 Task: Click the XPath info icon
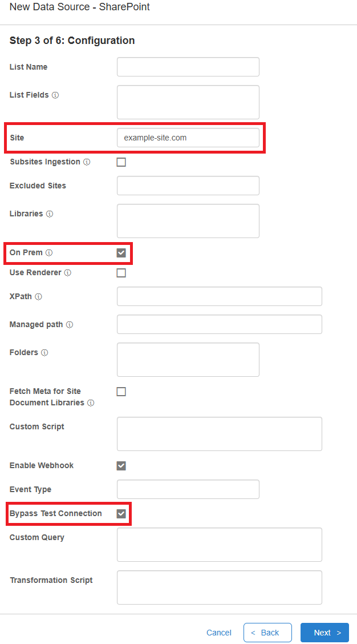39,297
